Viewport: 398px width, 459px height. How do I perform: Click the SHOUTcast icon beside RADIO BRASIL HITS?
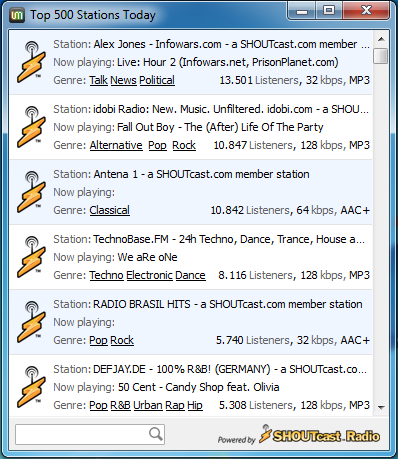point(31,322)
